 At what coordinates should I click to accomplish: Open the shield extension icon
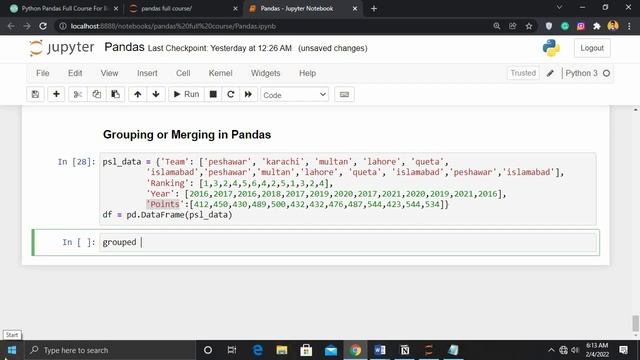(549, 26)
